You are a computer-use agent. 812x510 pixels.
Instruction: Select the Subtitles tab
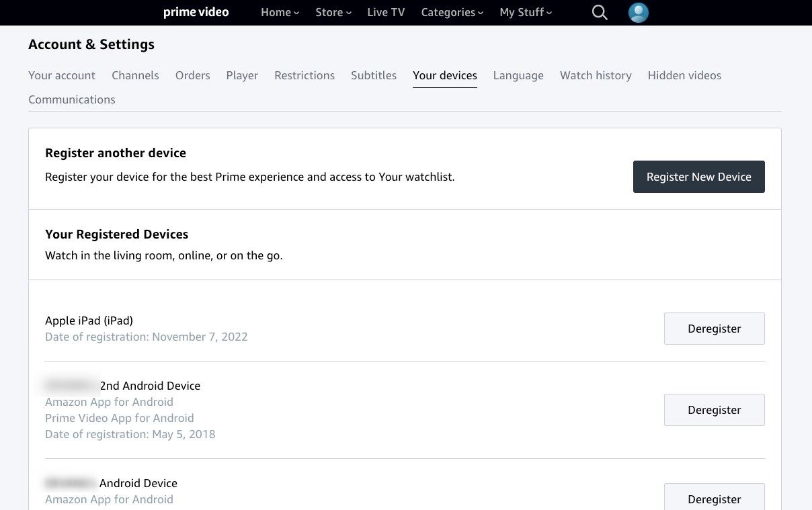pos(374,75)
